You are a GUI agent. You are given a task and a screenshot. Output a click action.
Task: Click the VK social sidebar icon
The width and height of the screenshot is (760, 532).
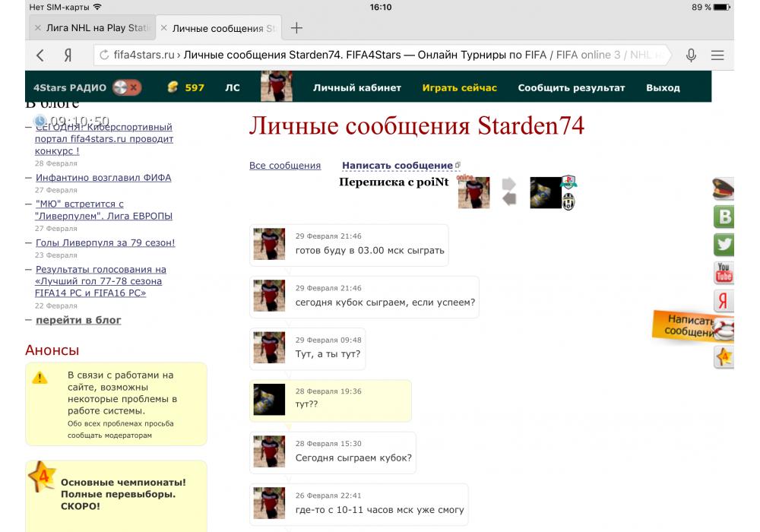pyautogui.click(x=724, y=217)
